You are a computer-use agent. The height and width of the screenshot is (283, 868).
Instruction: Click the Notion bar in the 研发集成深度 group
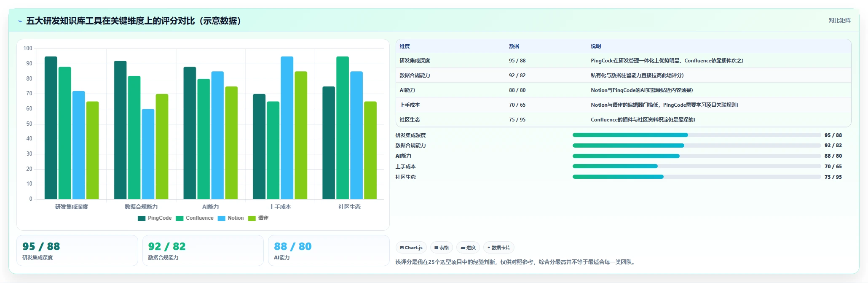(x=79, y=145)
